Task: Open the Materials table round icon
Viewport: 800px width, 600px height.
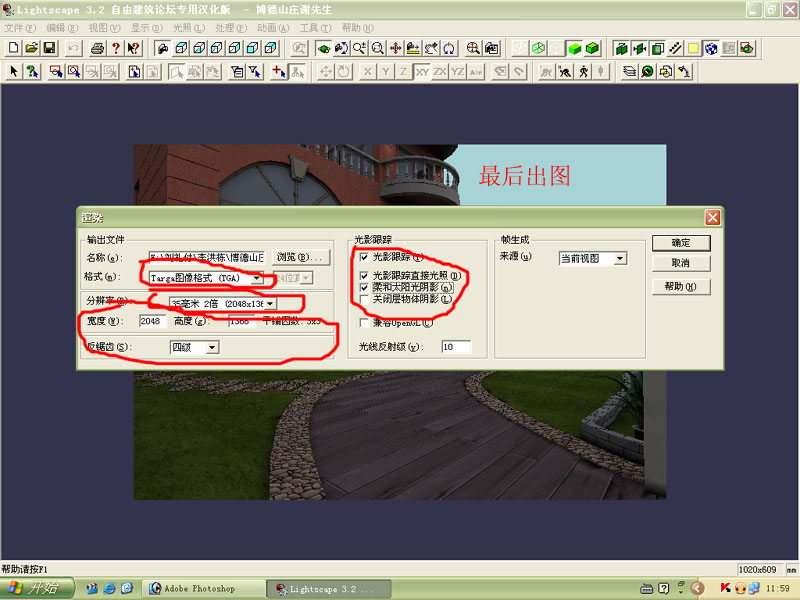Action: point(647,71)
